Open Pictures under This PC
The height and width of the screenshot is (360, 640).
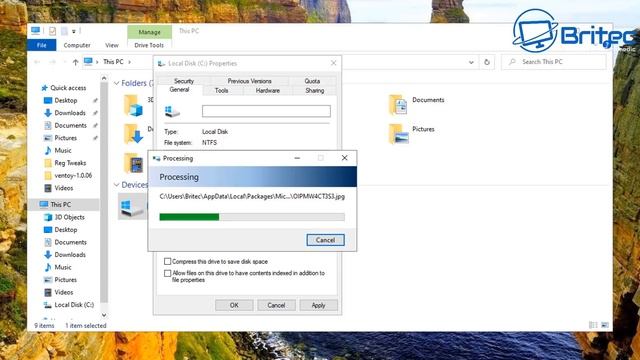(61, 280)
